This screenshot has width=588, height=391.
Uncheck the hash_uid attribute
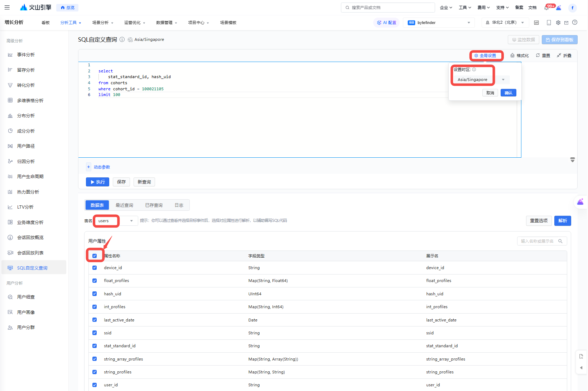pyautogui.click(x=95, y=294)
